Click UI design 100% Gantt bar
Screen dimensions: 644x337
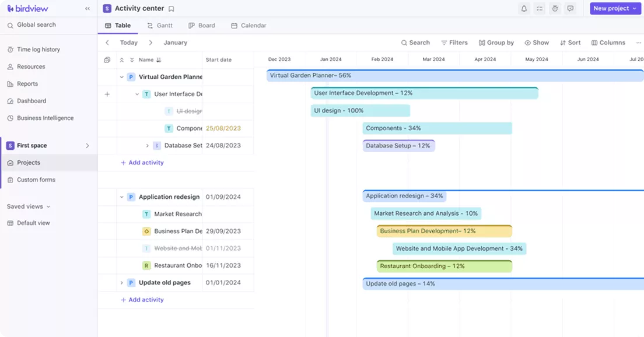tap(360, 111)
